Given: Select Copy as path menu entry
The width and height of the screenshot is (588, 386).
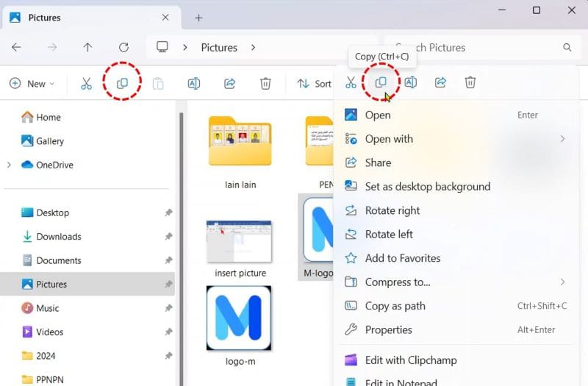Looking at the screenshot, I should (x=395, y=306).
